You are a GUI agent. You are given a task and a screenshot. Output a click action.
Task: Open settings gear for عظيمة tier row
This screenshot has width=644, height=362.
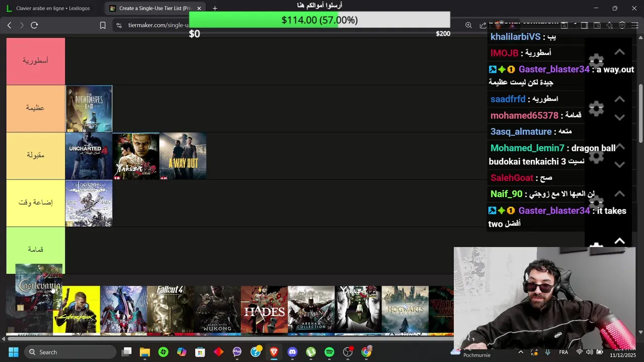click(596, 108)
